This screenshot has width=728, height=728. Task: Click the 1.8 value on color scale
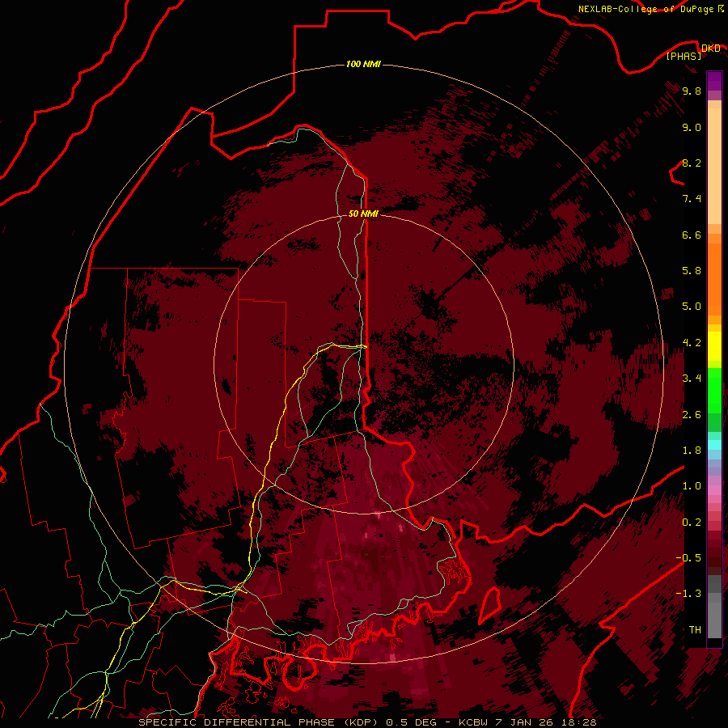[692, 451]
